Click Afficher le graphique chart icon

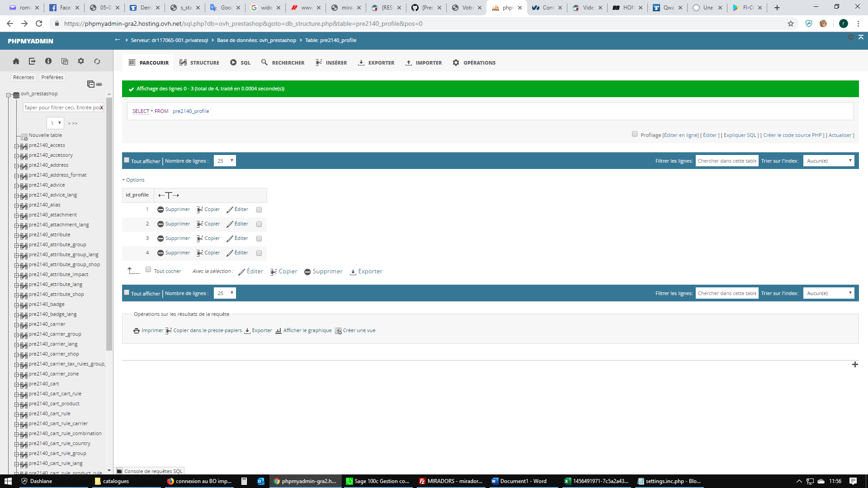pyautogui.click(x=278, y=331)
